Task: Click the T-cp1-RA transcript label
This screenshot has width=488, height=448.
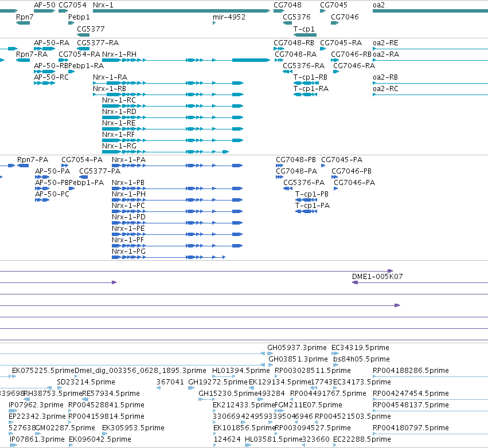Action: click(311, 89)
